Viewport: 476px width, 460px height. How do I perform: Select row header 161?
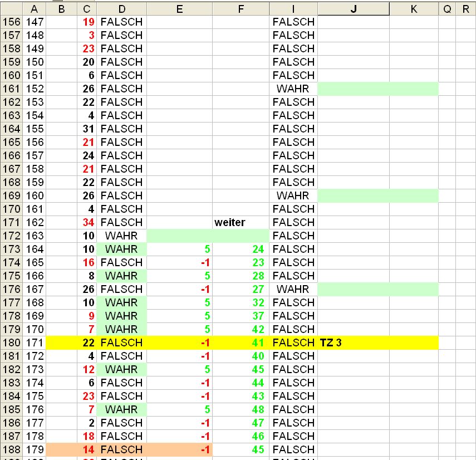pos(11,89)
